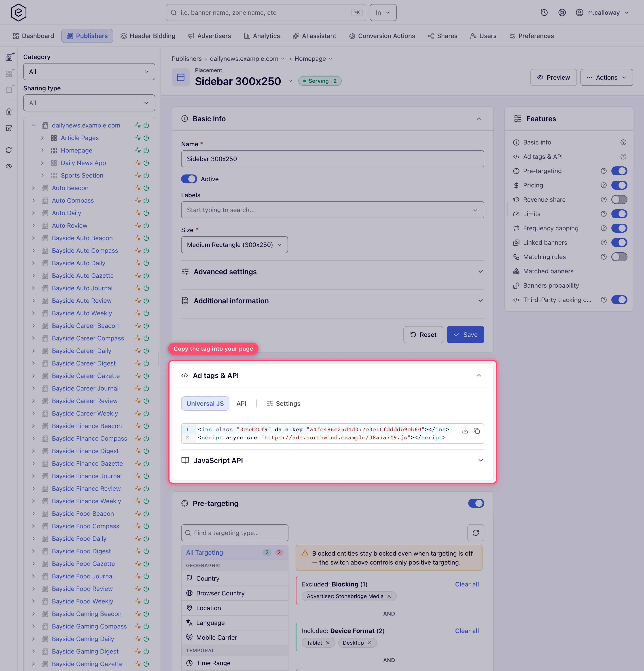Screen dimensions: 644x671
Task: Click the app logo icon
Action: (19, 13)
